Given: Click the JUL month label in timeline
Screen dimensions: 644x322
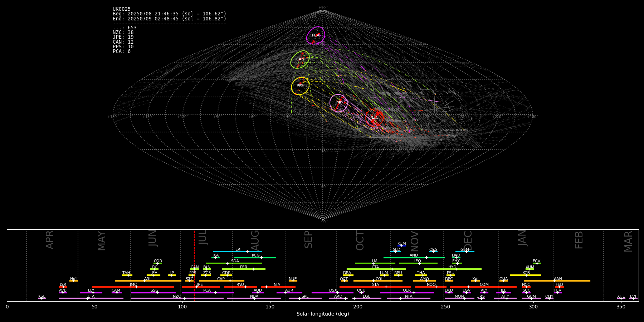Looking at the screenshot, I should point(203,238).
